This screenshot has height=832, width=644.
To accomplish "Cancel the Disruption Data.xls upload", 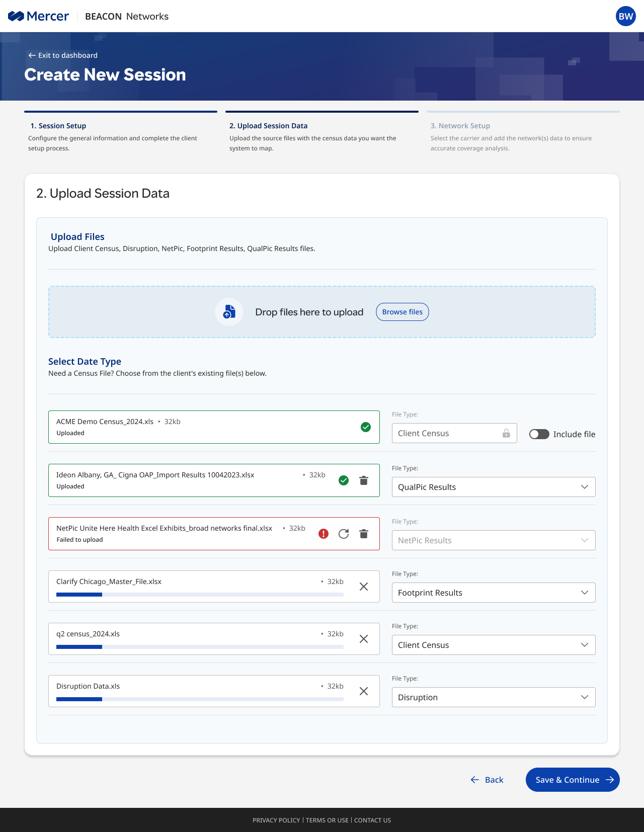I will 364,691.
